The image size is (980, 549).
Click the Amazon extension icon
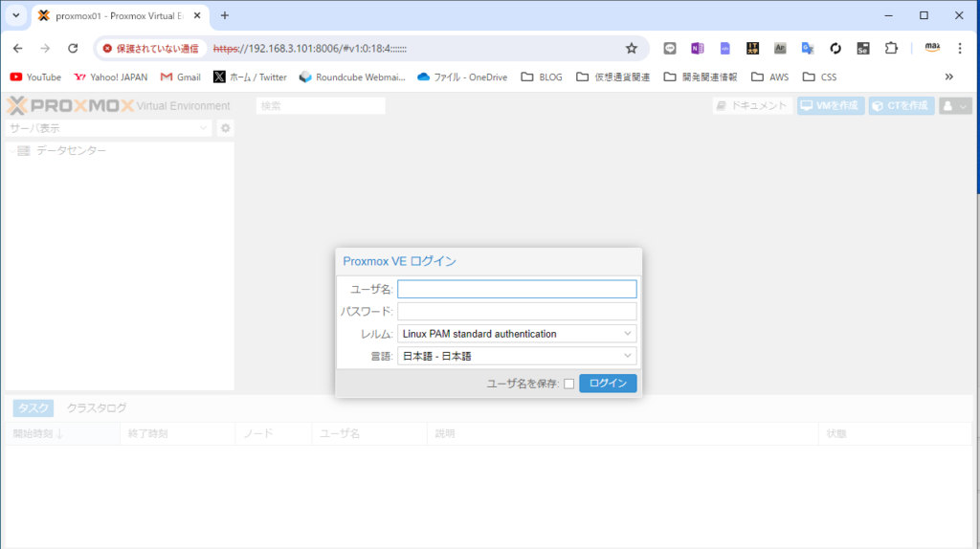coord(931,48)
